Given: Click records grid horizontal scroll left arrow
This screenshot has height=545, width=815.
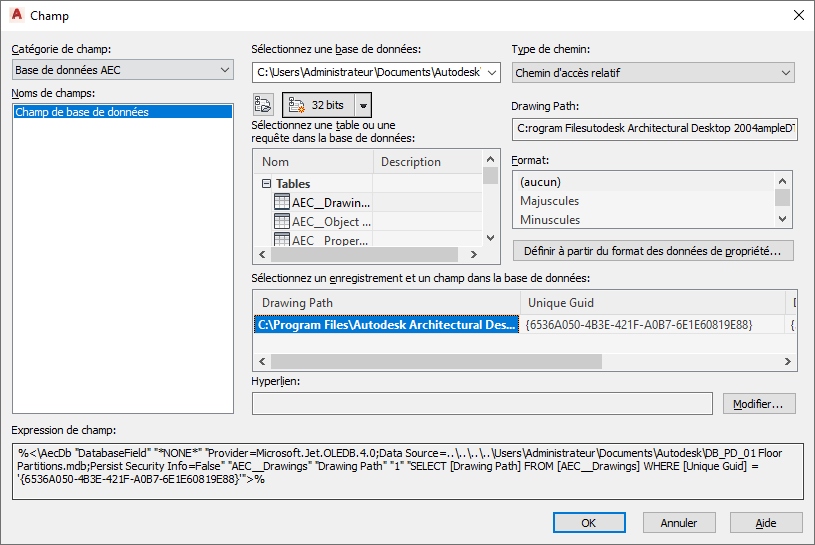Looking at the screenshot, I should (262, 362).
